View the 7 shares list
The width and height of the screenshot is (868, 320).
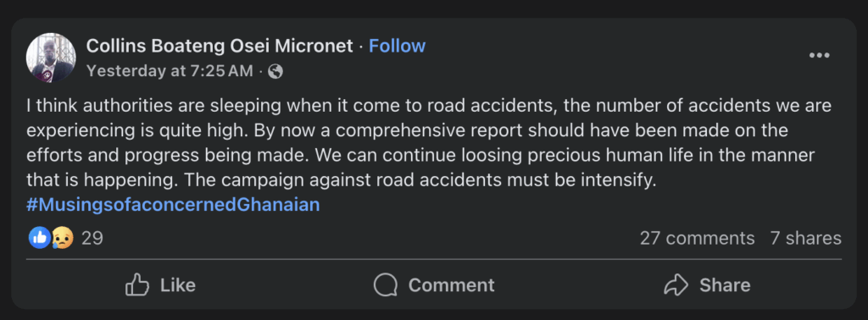[x=805, y=238]
